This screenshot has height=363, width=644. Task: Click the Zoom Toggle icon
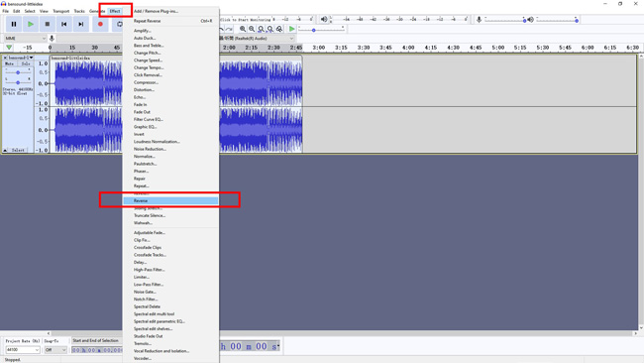(x=279, y=29)
